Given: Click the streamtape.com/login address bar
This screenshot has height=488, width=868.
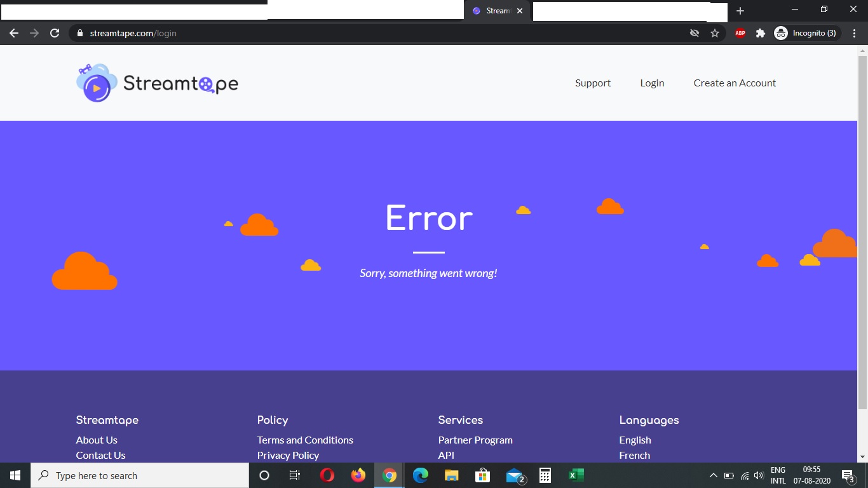Looking at the screenshot, I should tap(381, 33).
